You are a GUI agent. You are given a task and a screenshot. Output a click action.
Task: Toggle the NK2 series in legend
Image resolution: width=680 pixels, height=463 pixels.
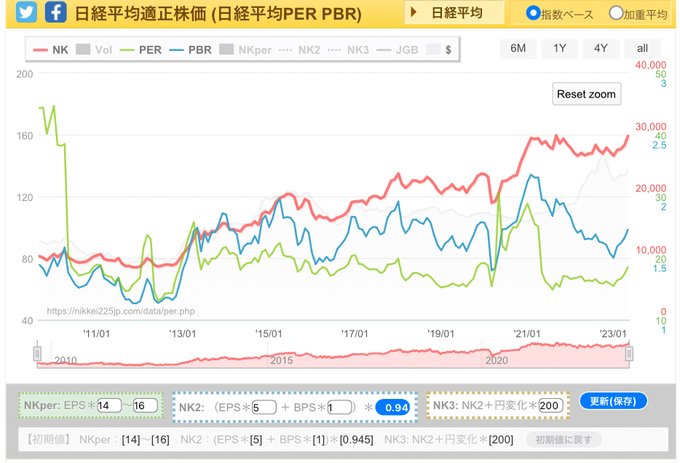pos(300,50)
